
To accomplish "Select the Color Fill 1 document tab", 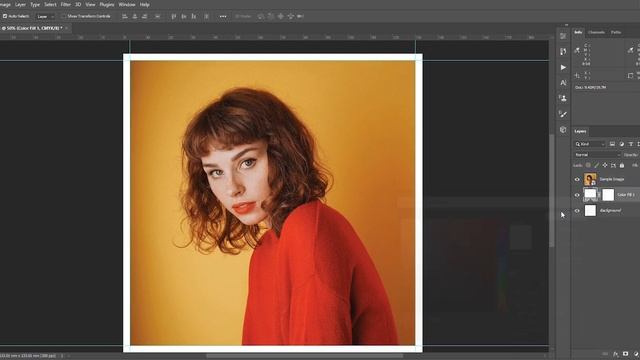I will (x=33, y=28).
